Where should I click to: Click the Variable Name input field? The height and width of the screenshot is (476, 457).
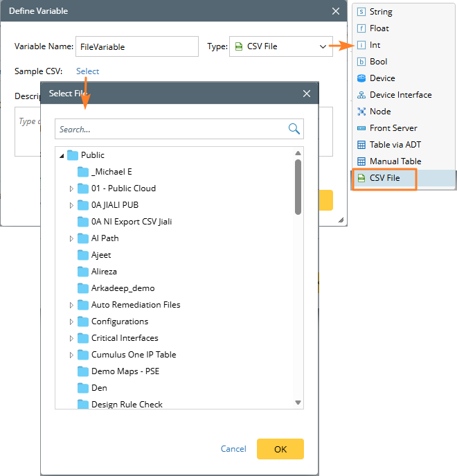(137, 46)
